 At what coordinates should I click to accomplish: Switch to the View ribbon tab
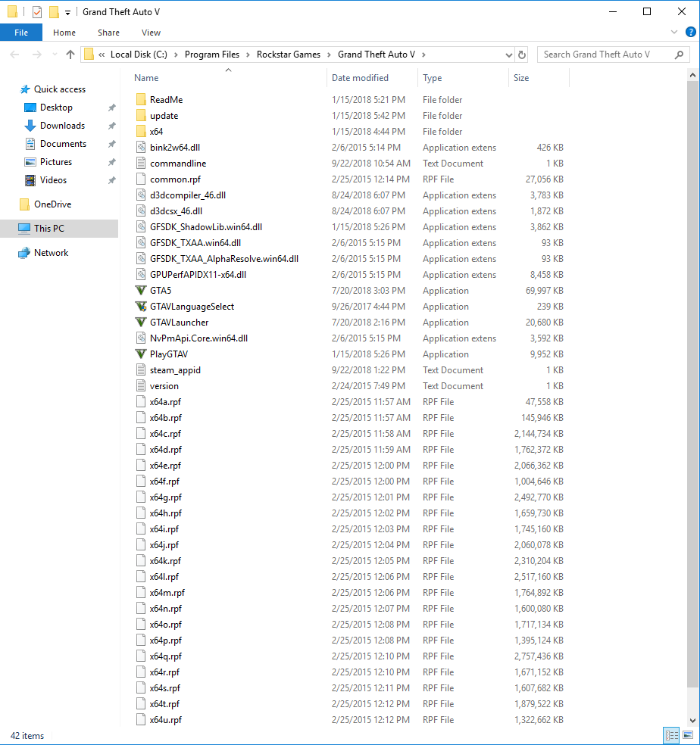pos(151,33)
